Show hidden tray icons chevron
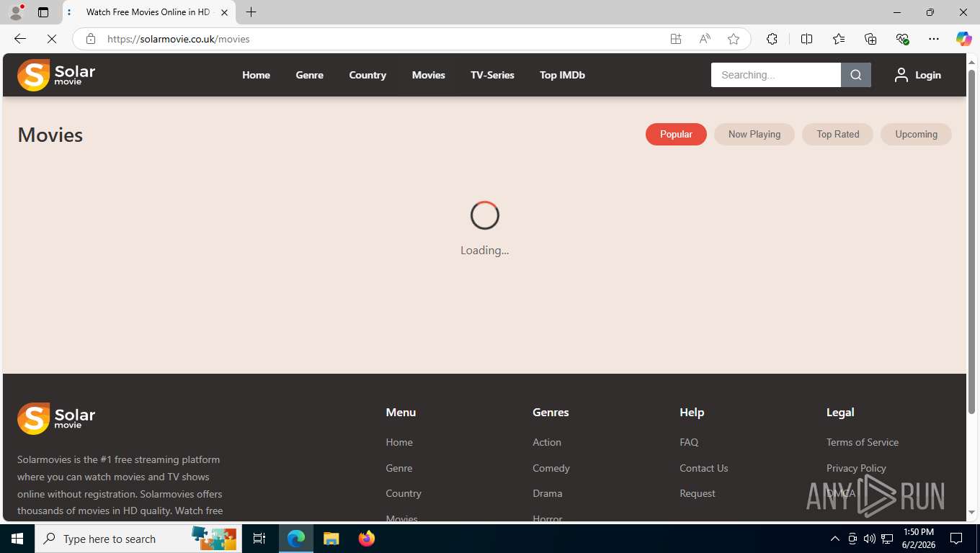This screenshot has width=980, height=553. pyautogui.click(x=835, y=539)
